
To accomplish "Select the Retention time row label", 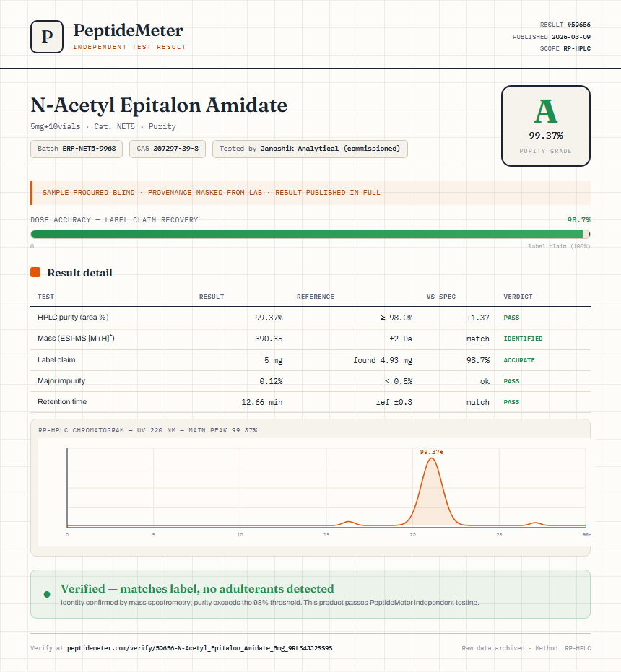I will [x=62, y=401].
